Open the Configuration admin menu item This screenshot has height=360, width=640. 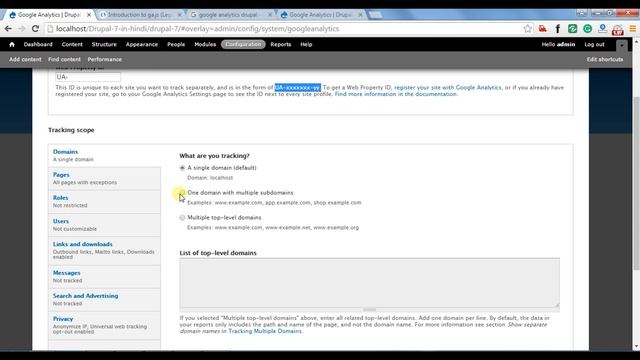click(x=243, y=44)
